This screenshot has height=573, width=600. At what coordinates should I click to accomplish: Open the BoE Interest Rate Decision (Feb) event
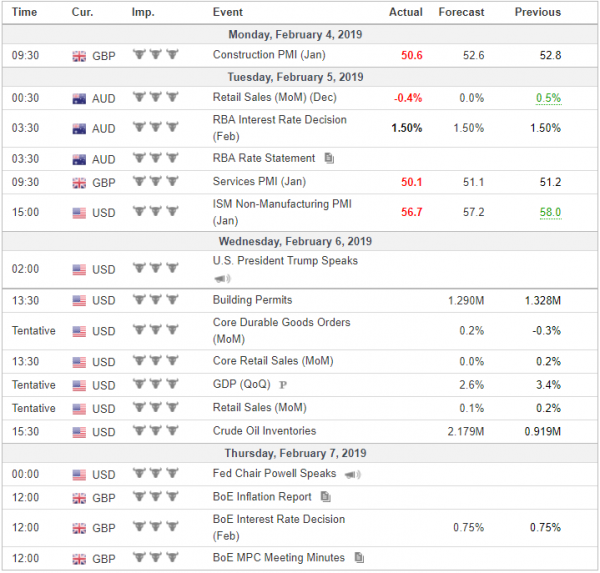tap(279, 527)
